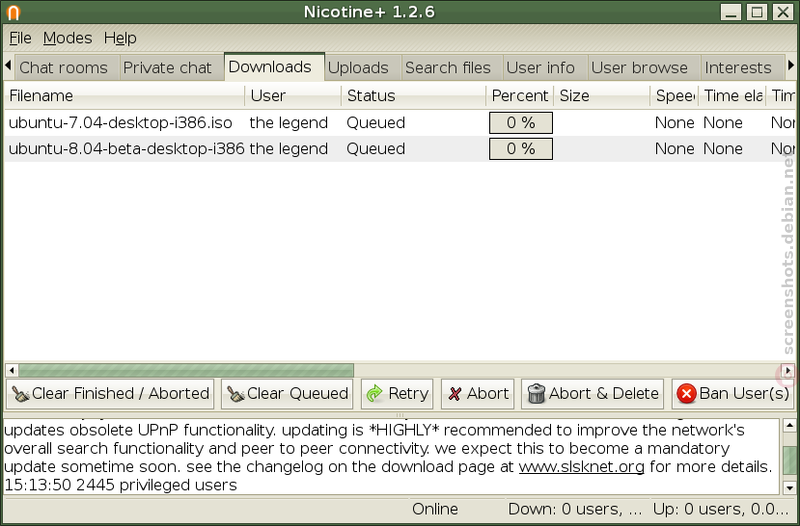Click the 'Down: 0 users' status entry

(575, 509)
